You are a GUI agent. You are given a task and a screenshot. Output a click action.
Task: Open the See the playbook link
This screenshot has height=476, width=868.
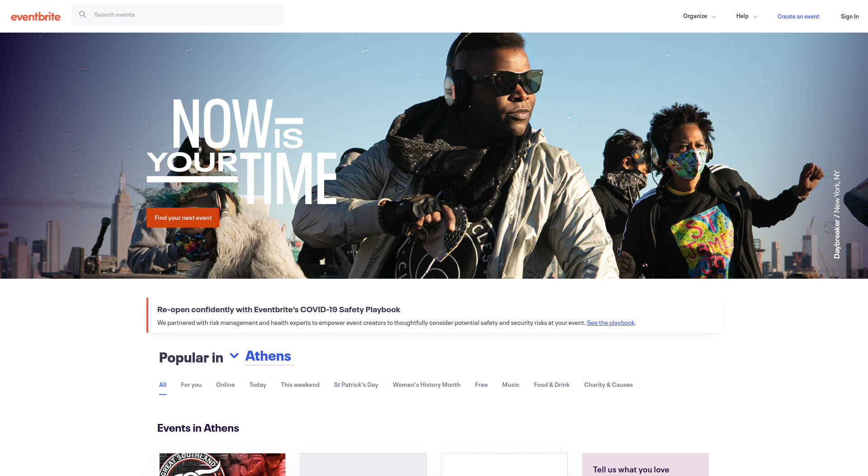point(610,323)
